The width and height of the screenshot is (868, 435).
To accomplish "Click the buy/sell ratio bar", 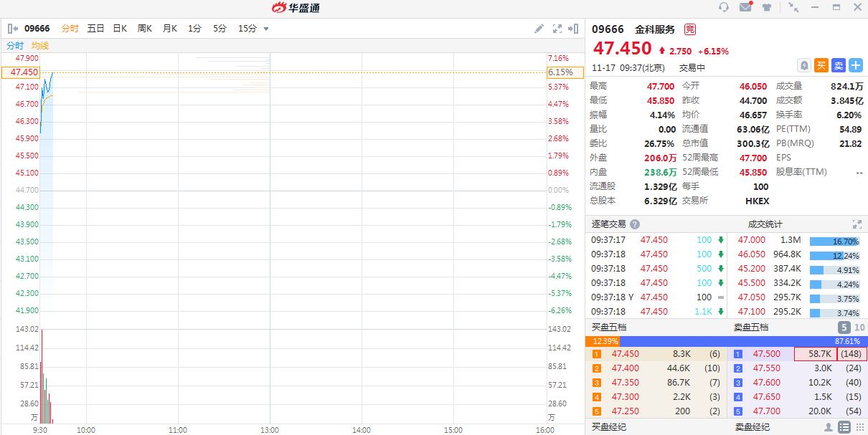I will coord(726,341).
